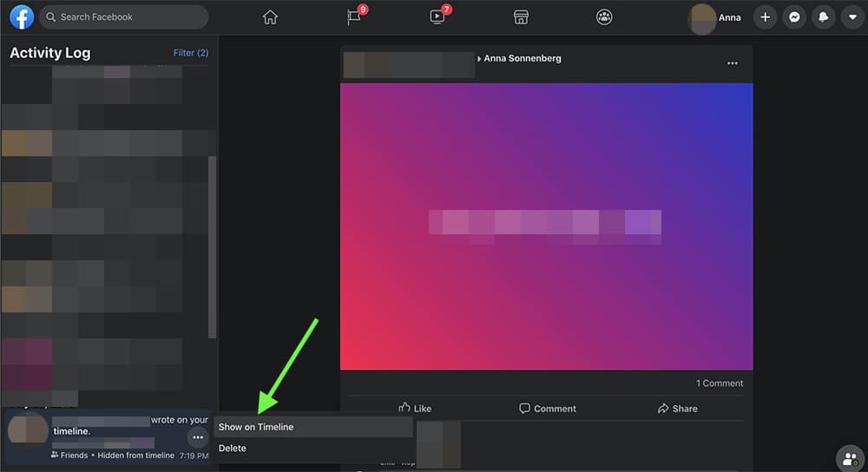Like the post
The height and width of the screenshot is (472, 868).
click(415, 409)
